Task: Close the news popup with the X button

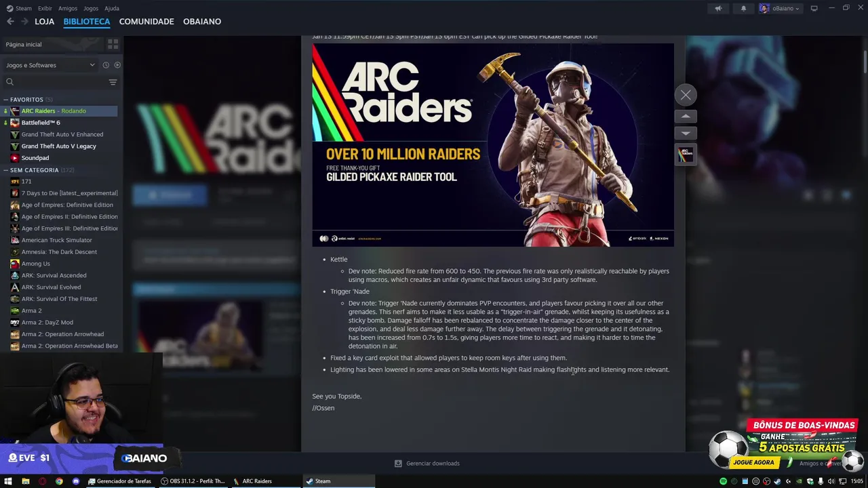Action: 686,95
